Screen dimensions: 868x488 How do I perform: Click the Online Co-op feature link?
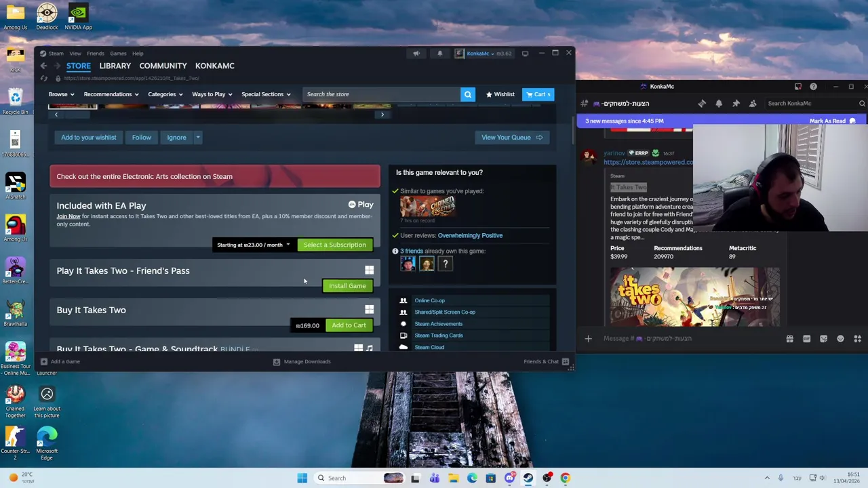(429, 300)
